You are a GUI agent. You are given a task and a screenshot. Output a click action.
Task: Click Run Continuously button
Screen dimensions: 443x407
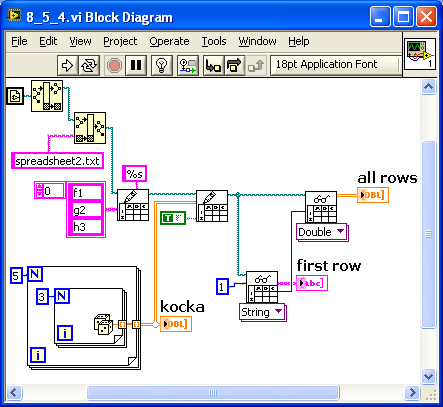(89, 65)
